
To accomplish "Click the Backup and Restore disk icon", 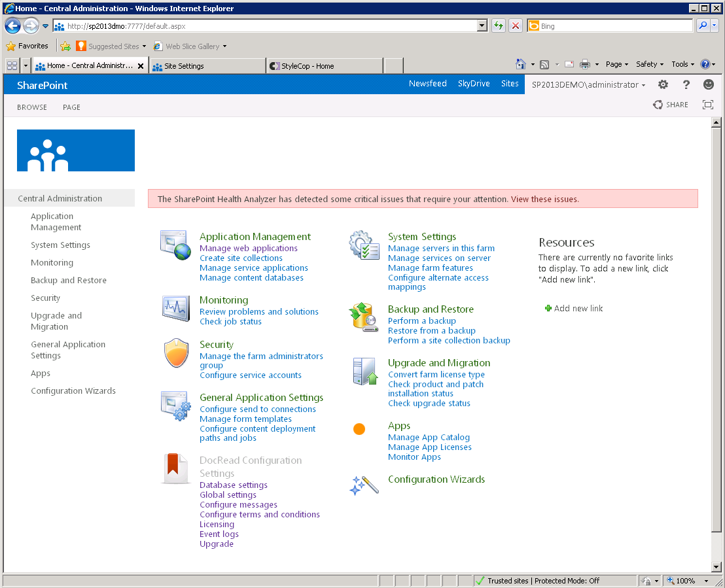I will point(363,317).
